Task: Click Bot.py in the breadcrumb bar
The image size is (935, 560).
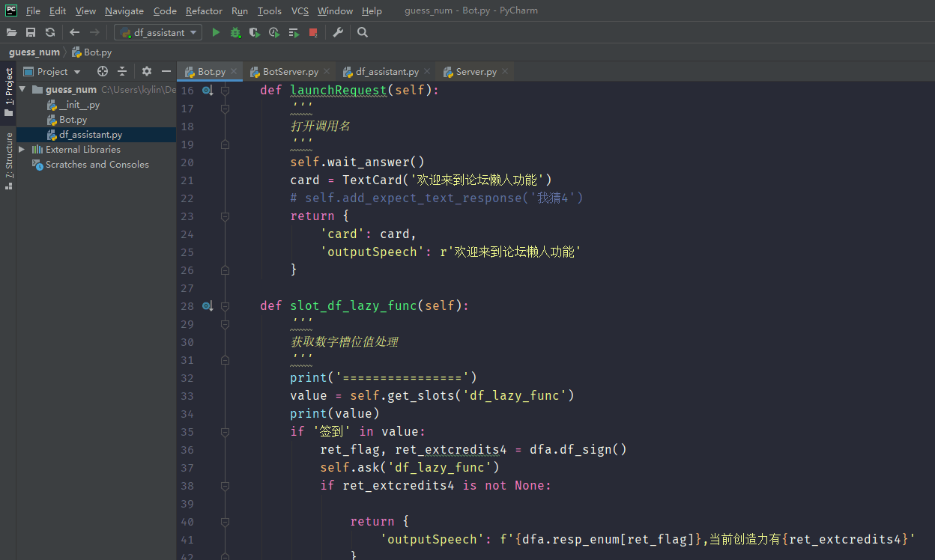Action: pos(91,52)
